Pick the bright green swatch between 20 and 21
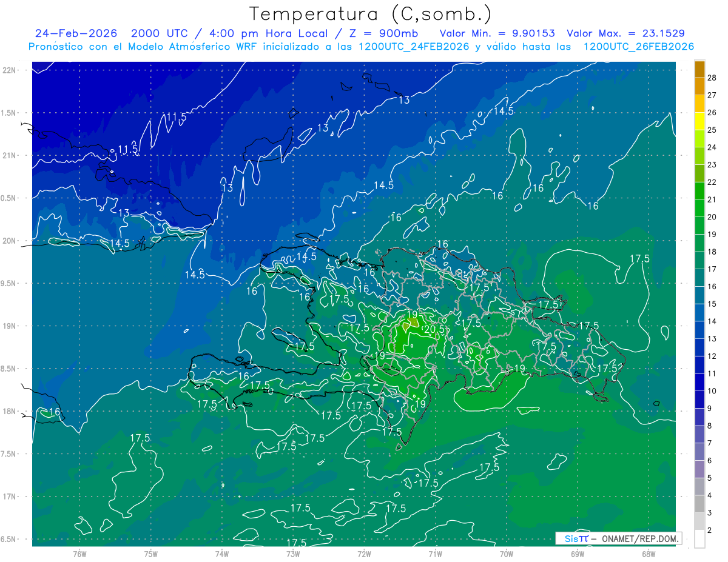This screenshot has height=562, width=728. 699,208
